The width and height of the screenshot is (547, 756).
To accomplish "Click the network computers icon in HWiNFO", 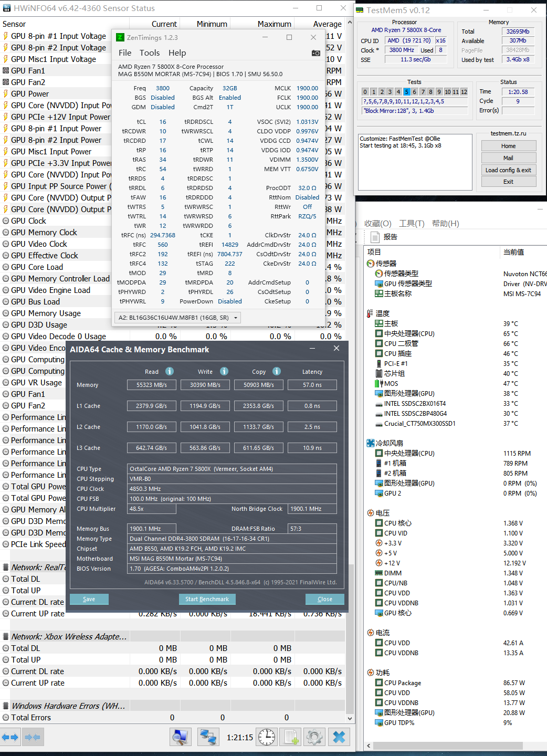I will click(x=208, y=737).
